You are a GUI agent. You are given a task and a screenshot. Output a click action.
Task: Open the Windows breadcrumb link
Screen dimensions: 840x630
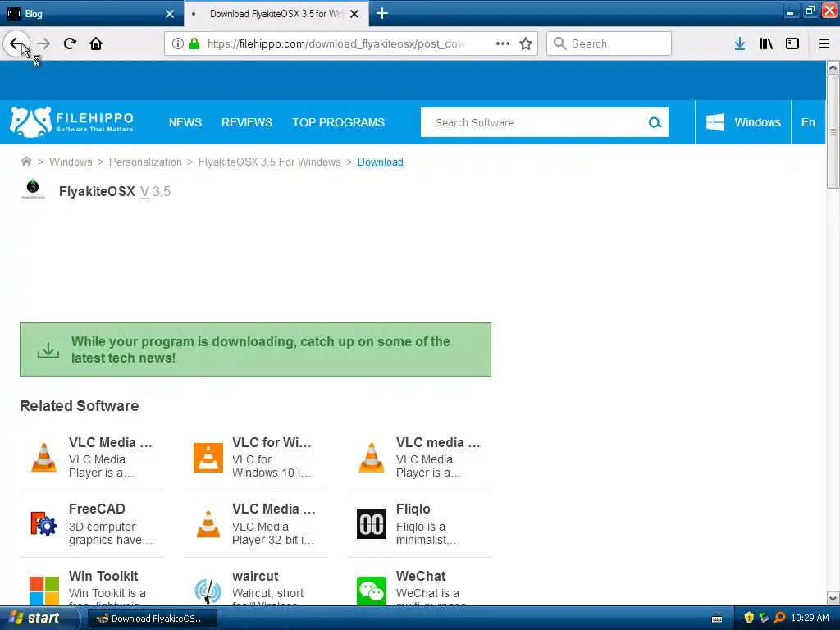(71, 162)
